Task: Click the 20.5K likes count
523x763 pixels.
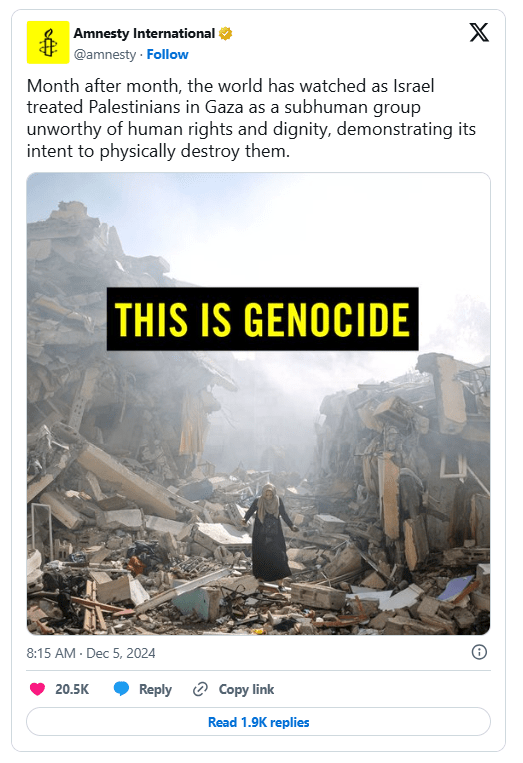Action: 72,690
